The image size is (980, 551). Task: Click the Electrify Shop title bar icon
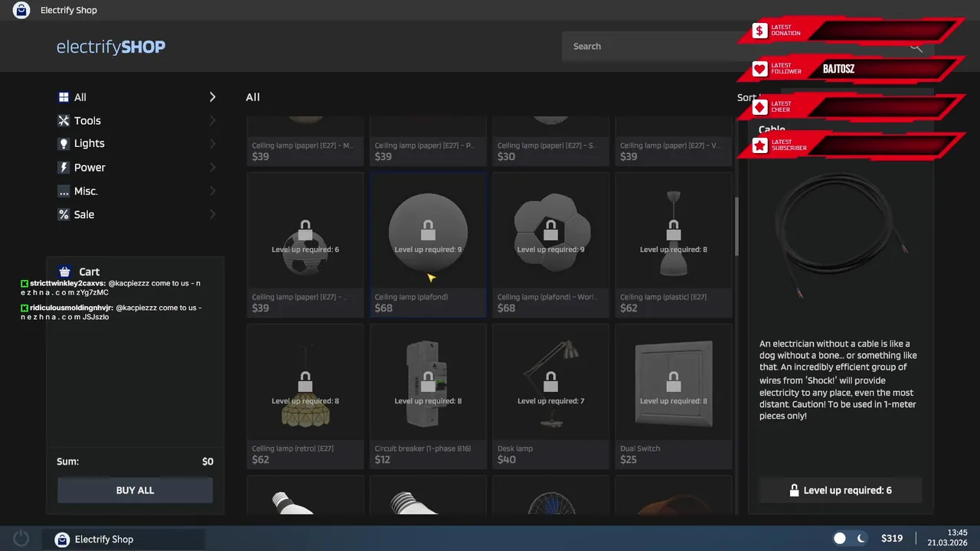point(21,10)
